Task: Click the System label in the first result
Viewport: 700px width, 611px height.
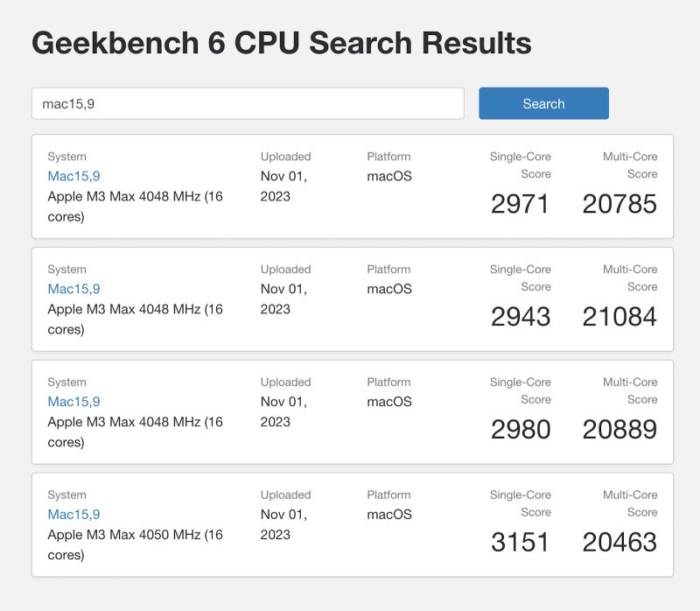Action: pos(67,156)
